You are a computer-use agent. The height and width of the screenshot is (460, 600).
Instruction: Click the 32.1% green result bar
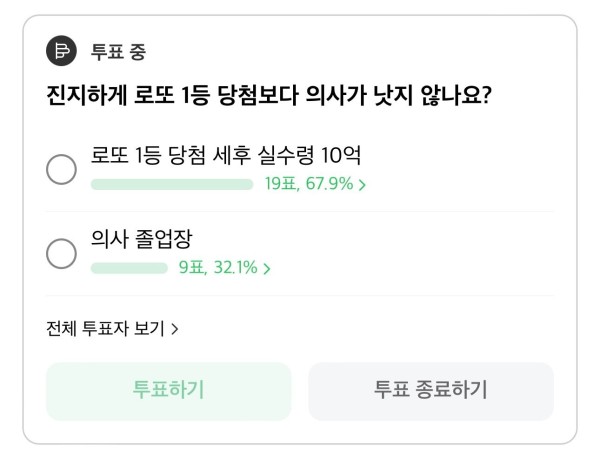tap(129, 268)
